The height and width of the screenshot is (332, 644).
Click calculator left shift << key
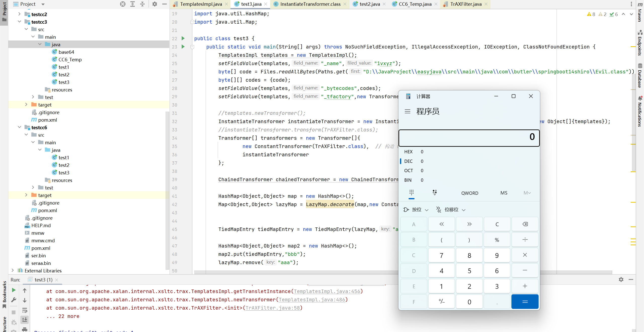(441, 224)
